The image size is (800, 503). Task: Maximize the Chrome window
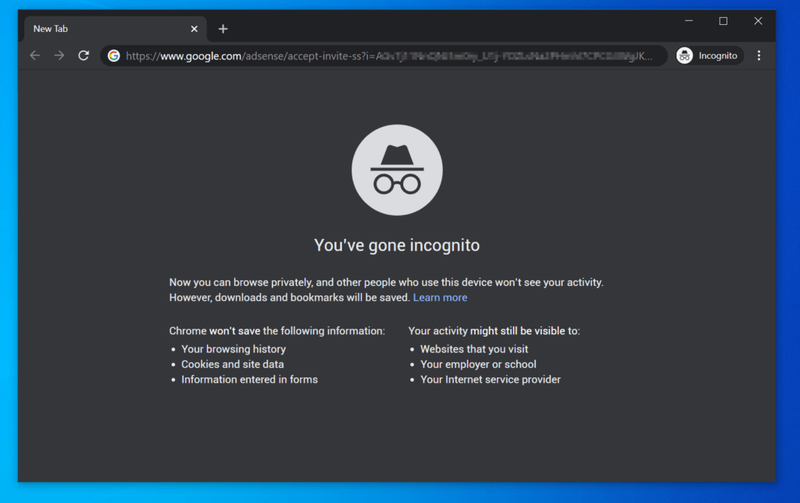click(x=723, y=21)
